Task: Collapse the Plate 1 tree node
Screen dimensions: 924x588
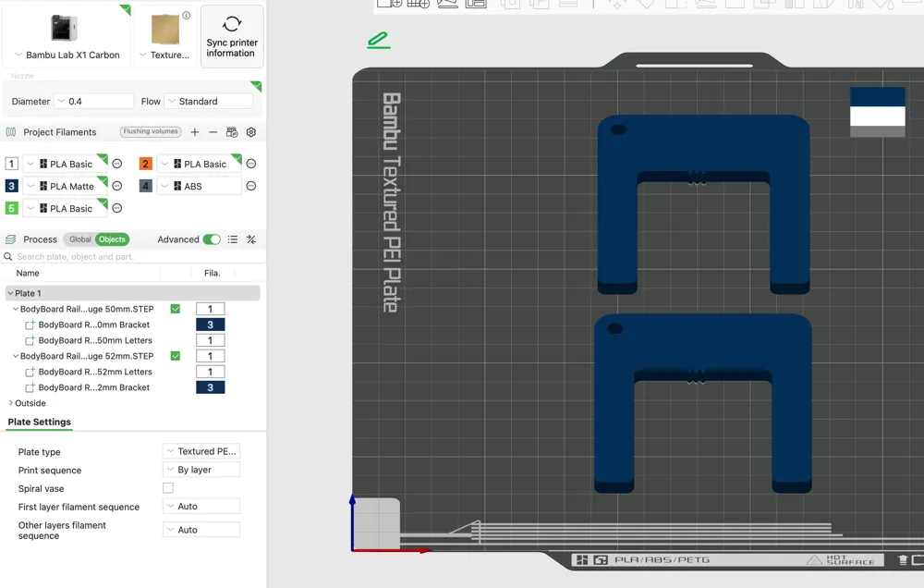Action: 10,293
